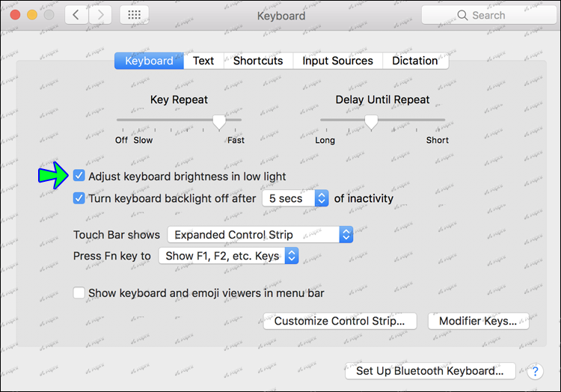Uncheck Turn keyboard backlight off after
The width and height of the screenshot is (561, 392).
[x=79, y=197]
